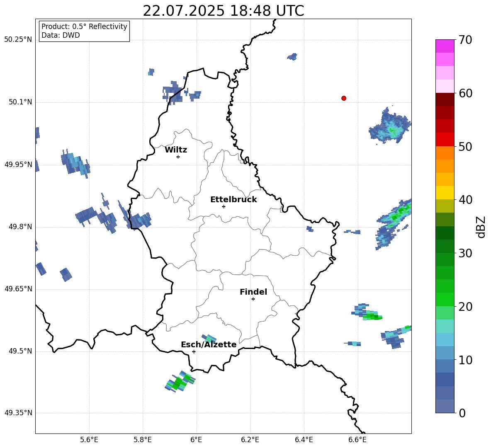
Task: Click the 6.2°E longitude label
Action: pos(250,440)
